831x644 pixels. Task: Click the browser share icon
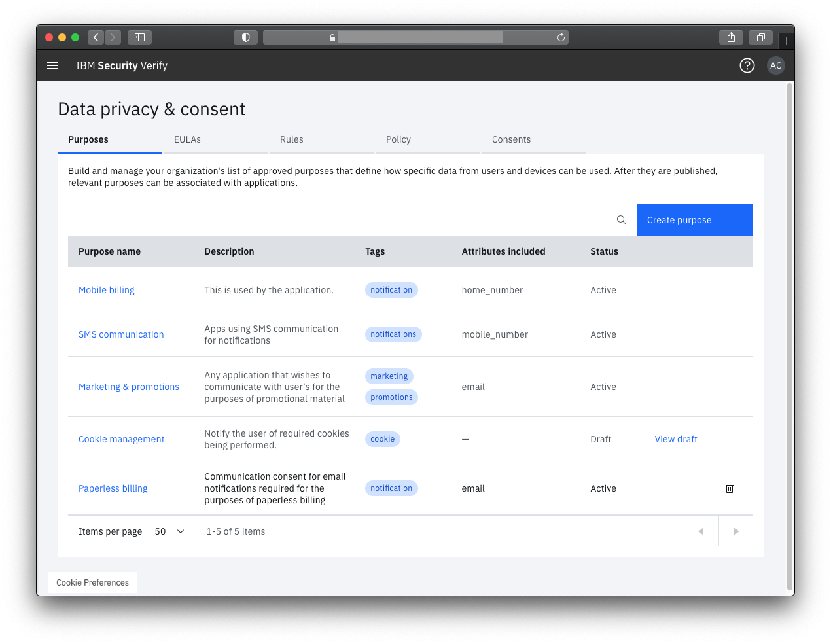click(x=731, y=37)
